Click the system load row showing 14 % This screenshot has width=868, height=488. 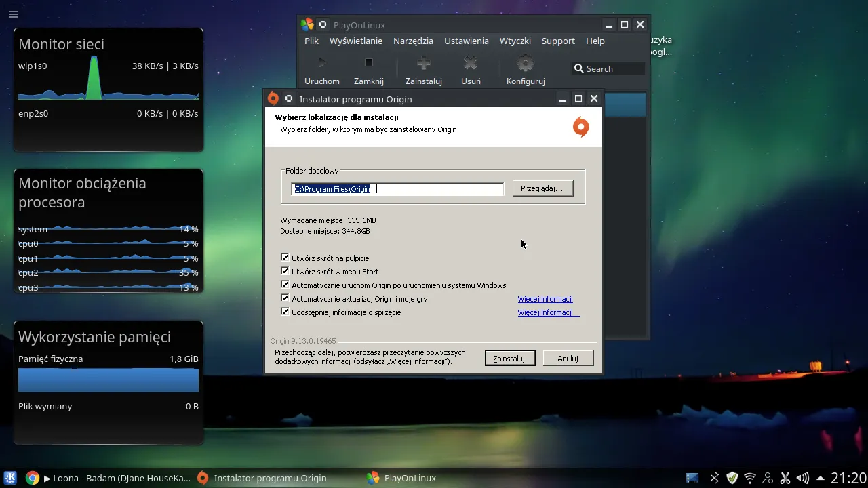[x=108, y=229]
